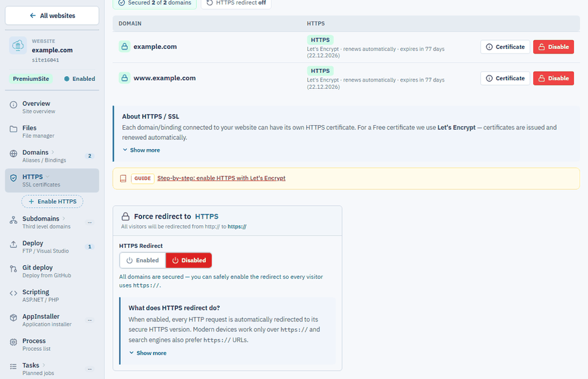Screen dimensions: 588x379
Task: Click the example.com domain name in table
Action: 155,47
